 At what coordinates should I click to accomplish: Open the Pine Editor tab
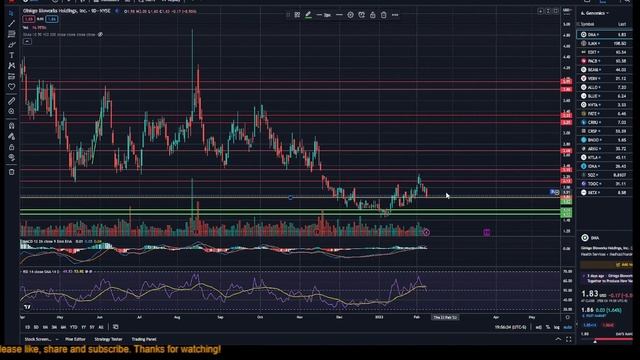point(75,339)
